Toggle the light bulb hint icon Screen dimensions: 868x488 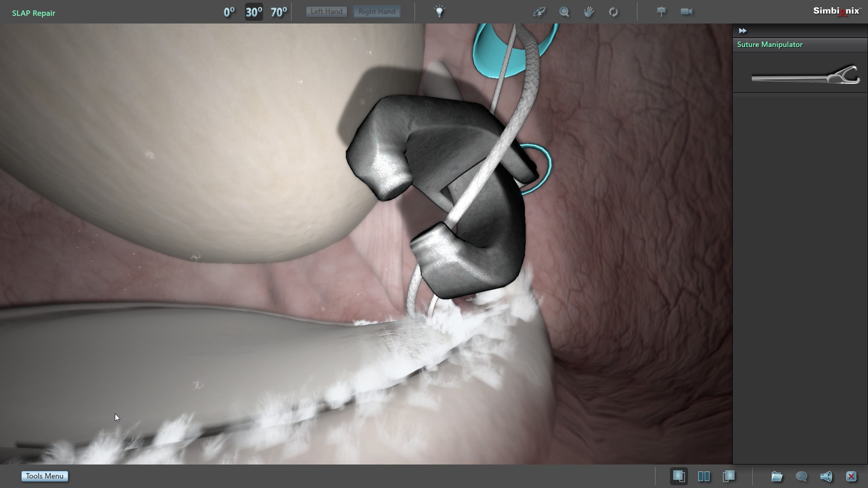click(439, 12)
